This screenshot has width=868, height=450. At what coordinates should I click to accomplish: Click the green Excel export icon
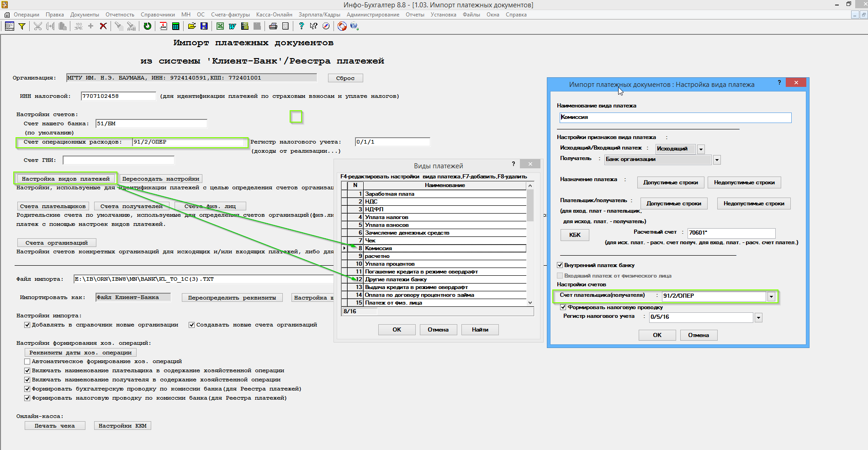pyautogui.click(x=220, y=26)
